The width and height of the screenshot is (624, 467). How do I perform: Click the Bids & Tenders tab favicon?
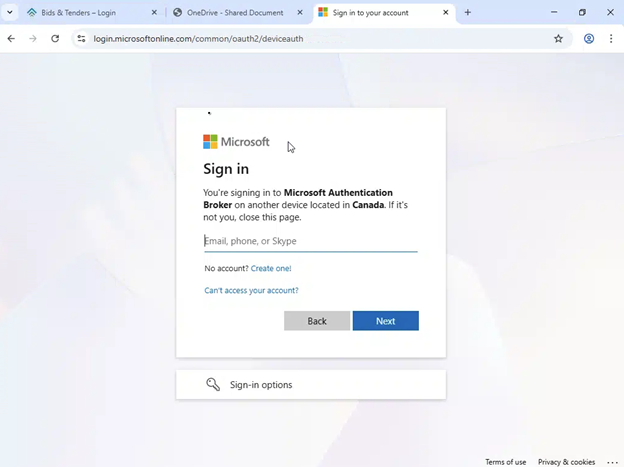[x=31, y=13]
